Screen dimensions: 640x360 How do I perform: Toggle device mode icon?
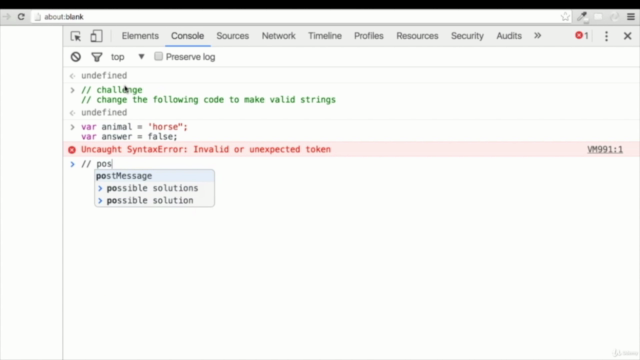(x=96, y=36)
